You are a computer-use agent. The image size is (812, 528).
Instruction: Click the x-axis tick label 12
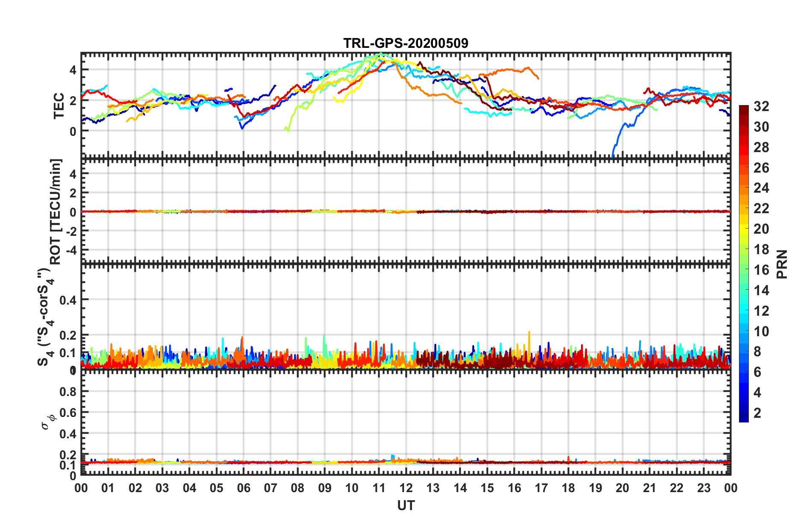point(406,488)
